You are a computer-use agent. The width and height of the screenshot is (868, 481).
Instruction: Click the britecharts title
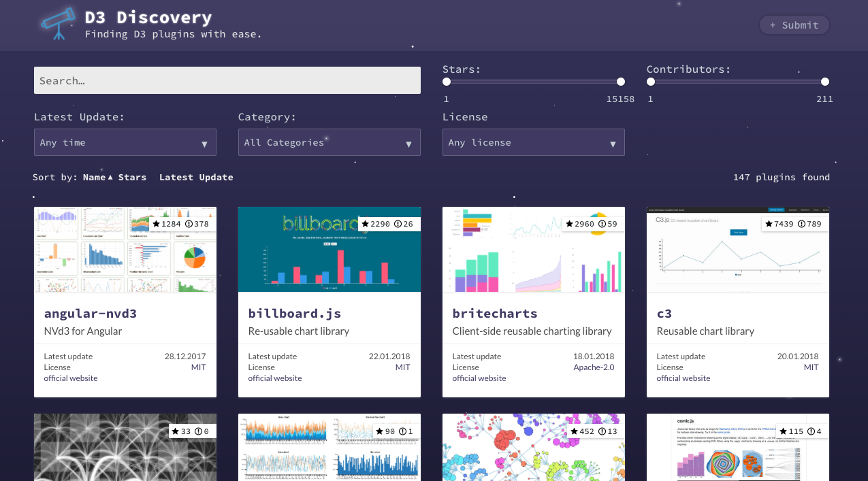click(x=495, y=314)
